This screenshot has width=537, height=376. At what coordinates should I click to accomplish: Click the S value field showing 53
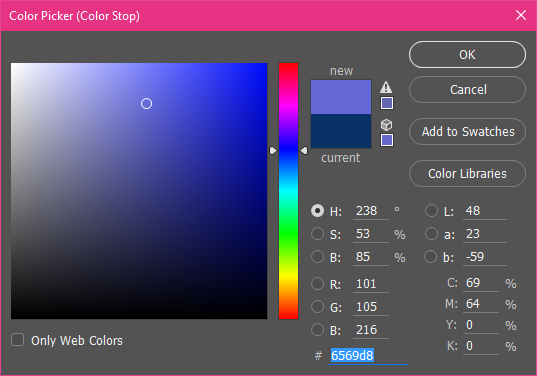371,234
